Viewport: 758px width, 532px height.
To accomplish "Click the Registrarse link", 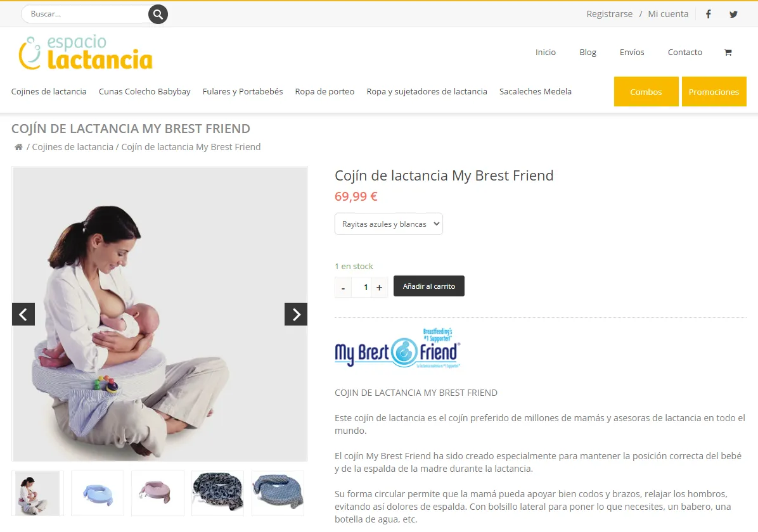I will click(609, 14).
